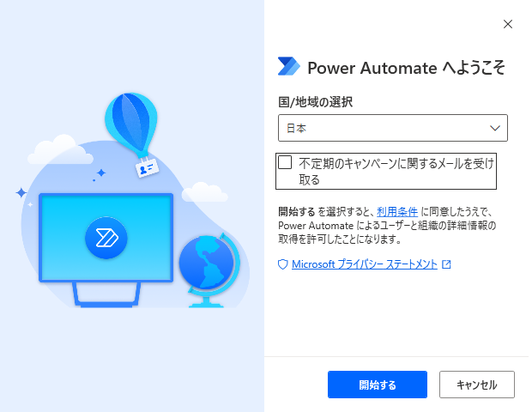Viewport: 532px width, 412px height.
Task: Click the round Power Automate icon on the monitor
Action: 106,238
